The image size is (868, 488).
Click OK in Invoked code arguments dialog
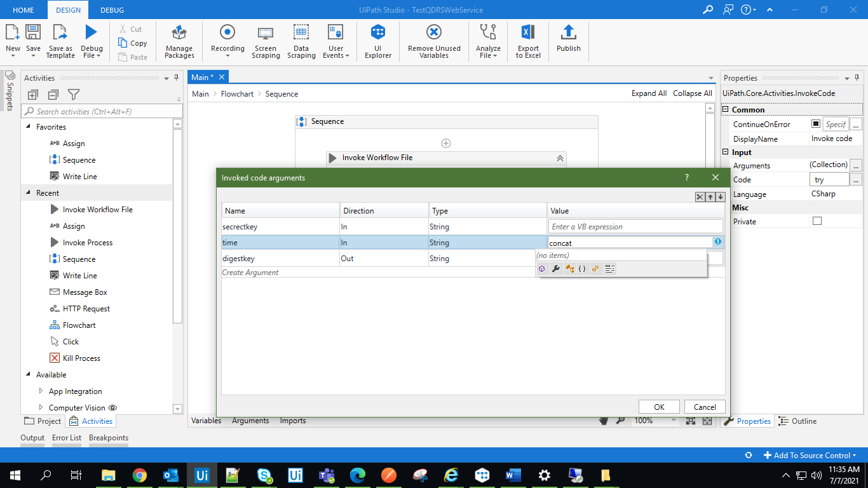tap(659, 407)
